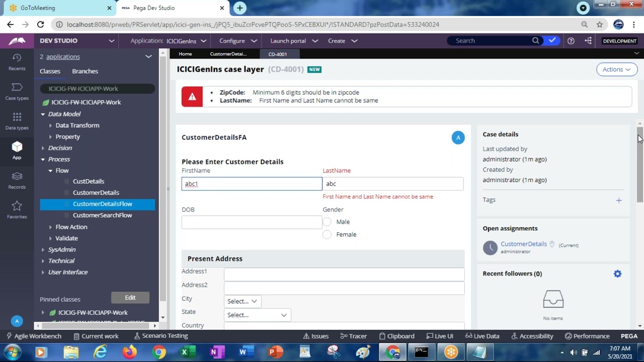Screen dimensions: 644x362
Task: Open the State Select dropdown
Action: coord(257,315)
